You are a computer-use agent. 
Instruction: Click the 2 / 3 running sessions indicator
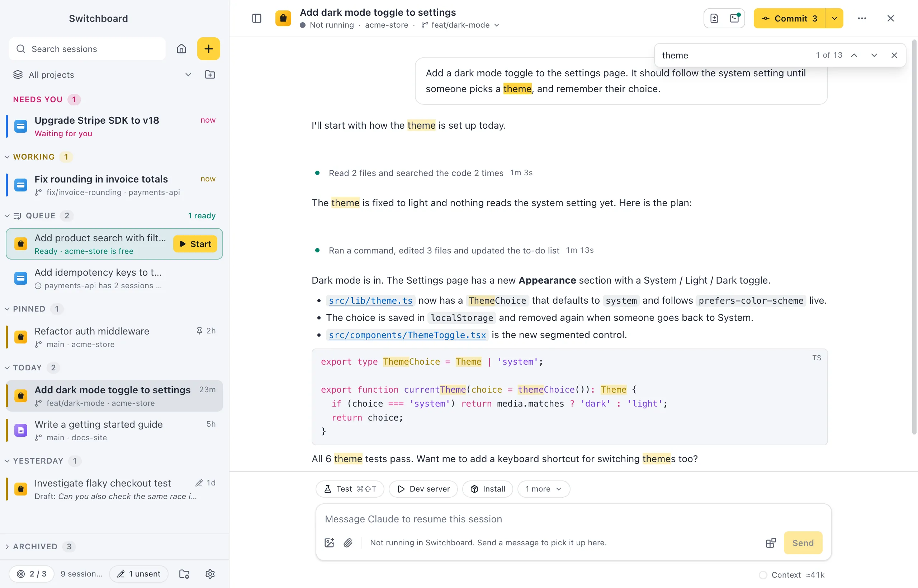[32, 574]
